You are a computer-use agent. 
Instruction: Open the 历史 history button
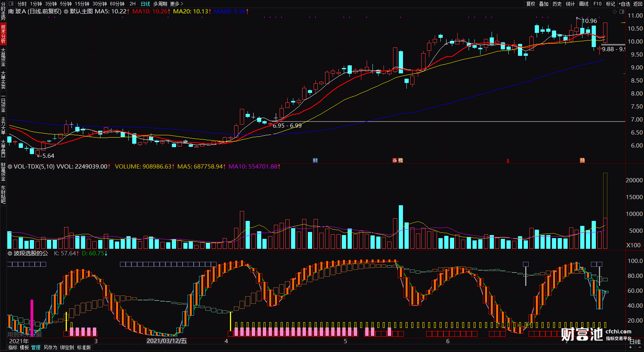(x=557, y=4)
